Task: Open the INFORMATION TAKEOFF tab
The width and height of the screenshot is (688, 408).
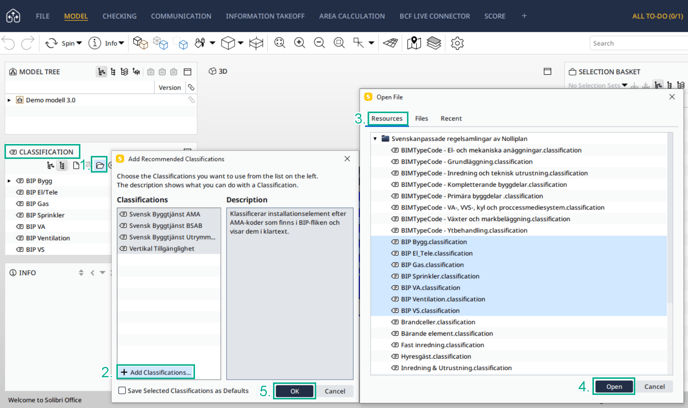Action: coord(265,16)
